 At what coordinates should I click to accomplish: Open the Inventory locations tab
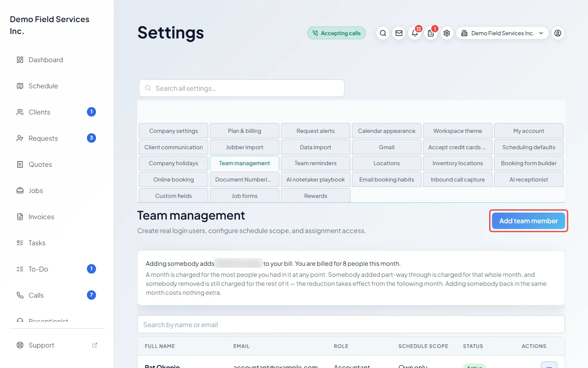coord(458,163)
